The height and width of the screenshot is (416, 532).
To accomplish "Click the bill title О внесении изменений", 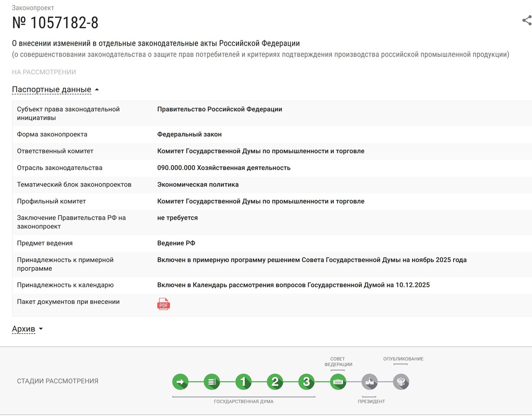I will pos(156,43).
